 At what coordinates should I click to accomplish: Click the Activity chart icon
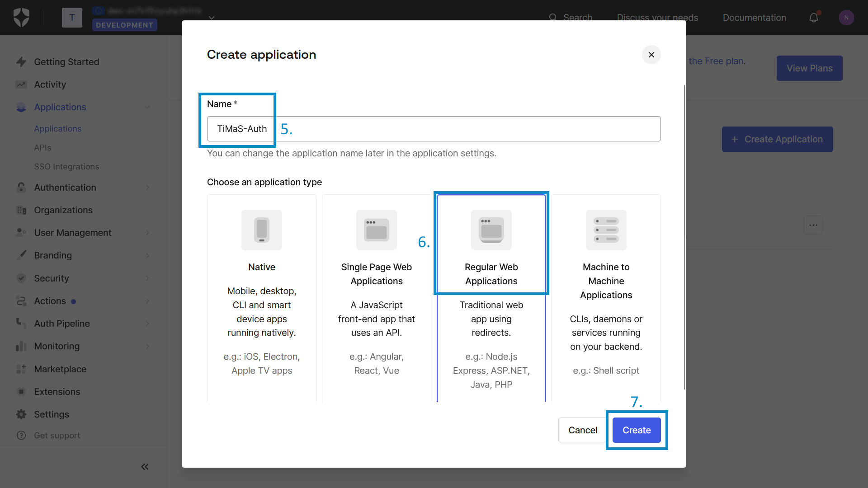[21, 84]
